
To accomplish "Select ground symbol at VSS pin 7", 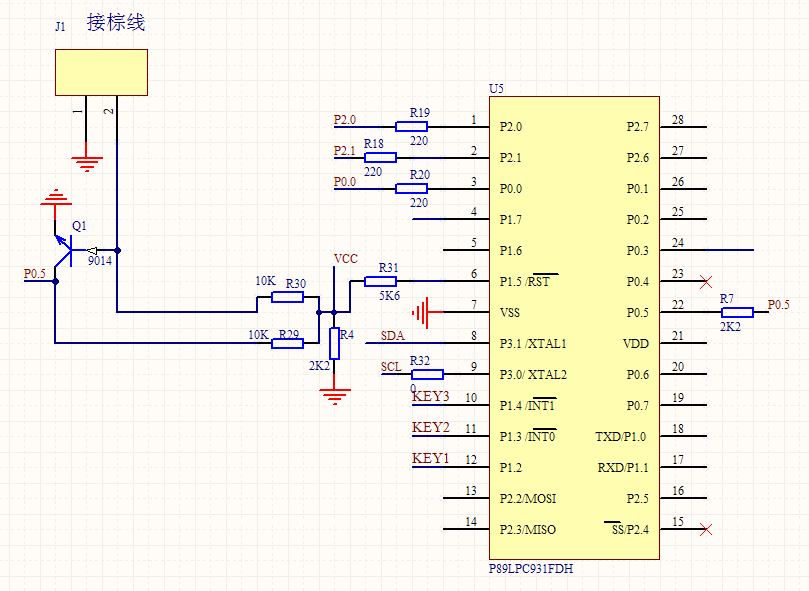I will click(420, 312).
